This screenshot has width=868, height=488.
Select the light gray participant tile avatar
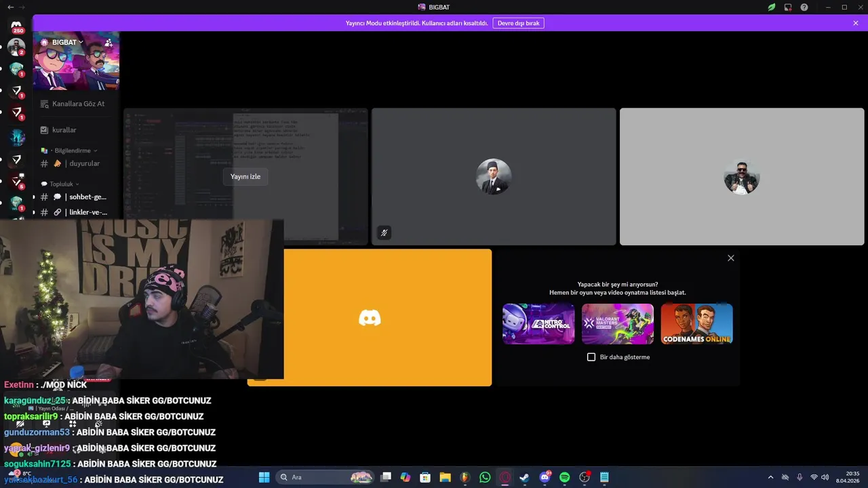point(742,176)
